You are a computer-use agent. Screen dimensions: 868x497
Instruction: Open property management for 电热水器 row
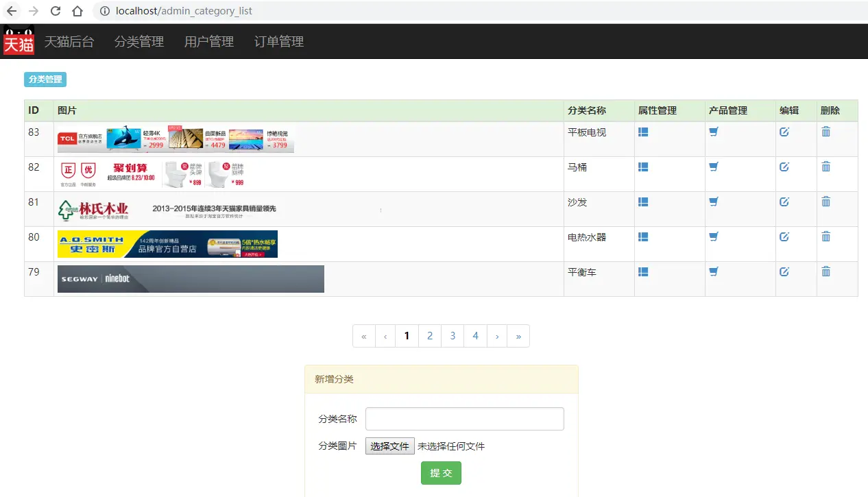[643, 237]
